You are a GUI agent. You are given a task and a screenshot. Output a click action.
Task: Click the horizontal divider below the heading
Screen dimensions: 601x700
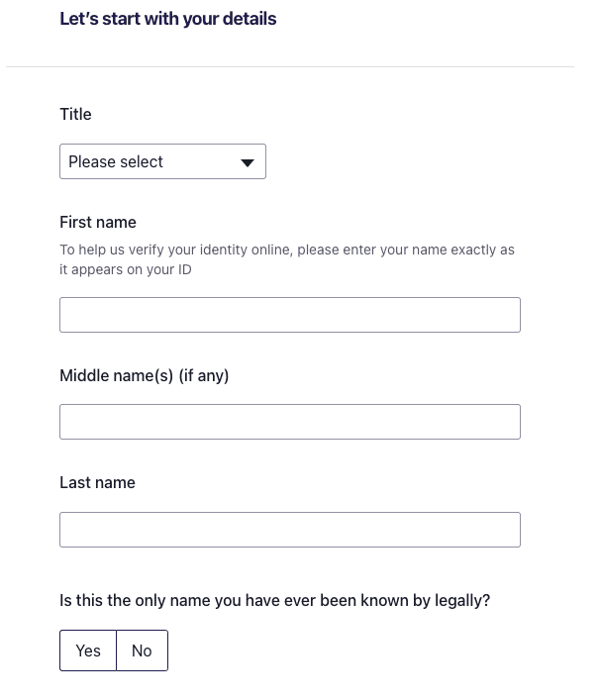coord(290,67)
